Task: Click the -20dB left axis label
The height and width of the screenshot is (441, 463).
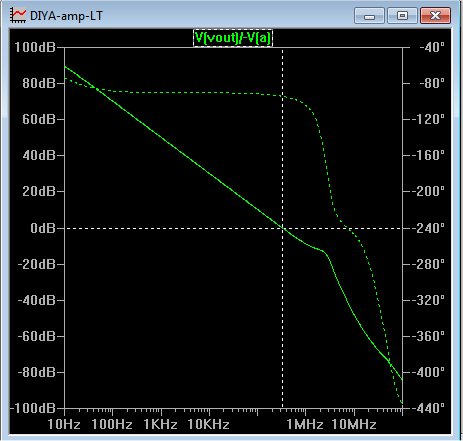Action: click(x=36, y=264)
